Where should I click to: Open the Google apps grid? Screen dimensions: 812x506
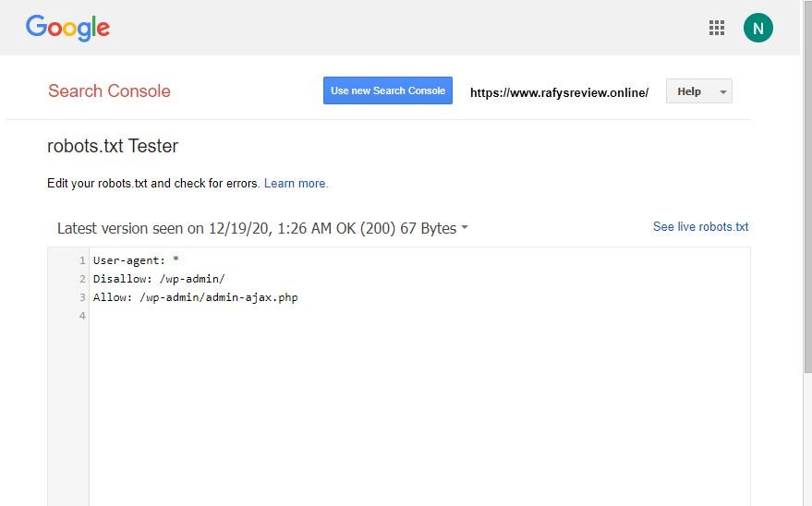(x=717, y=28)
